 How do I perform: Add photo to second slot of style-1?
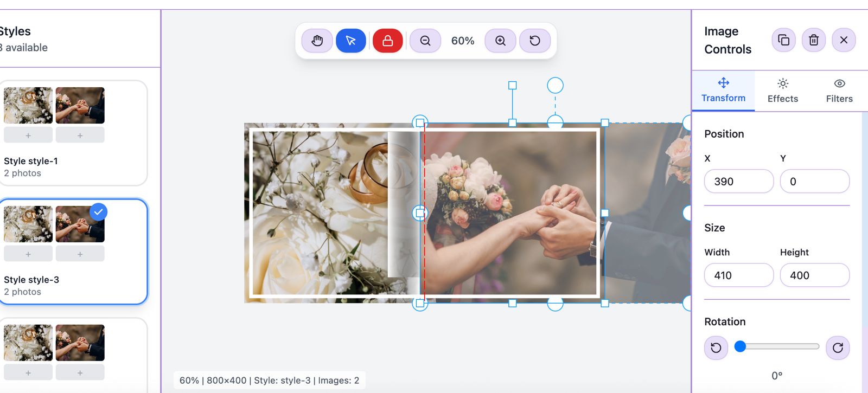click(80, 135)
